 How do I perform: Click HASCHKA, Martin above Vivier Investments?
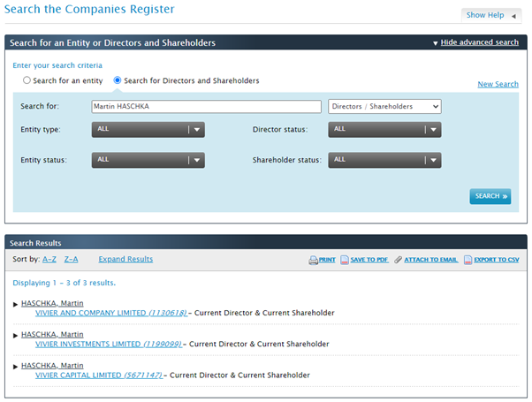click(52, 335)
